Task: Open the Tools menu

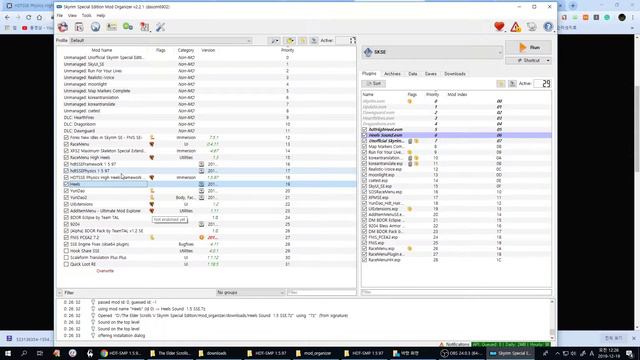Action: tap(87, 16)
